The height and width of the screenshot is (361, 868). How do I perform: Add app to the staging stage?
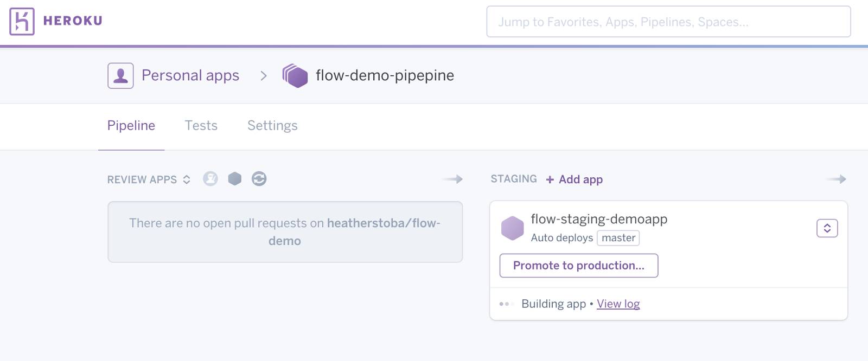pos(575,179)
